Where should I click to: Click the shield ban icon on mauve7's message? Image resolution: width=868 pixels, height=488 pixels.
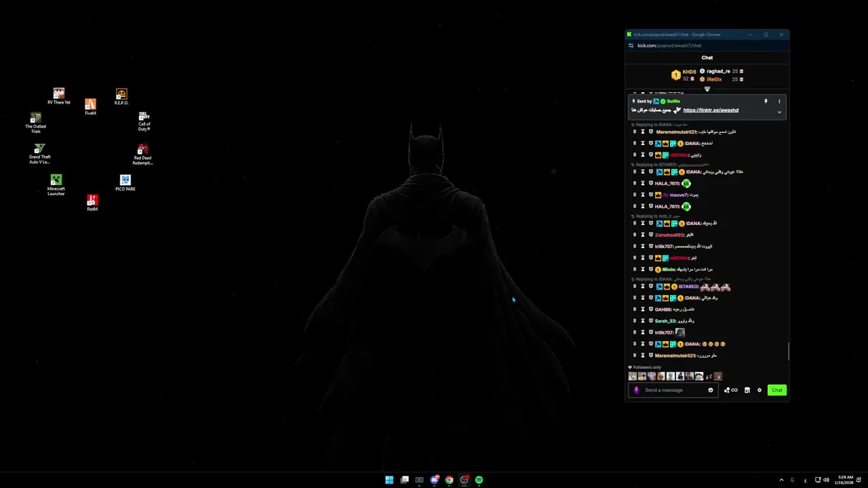point(651,195)
